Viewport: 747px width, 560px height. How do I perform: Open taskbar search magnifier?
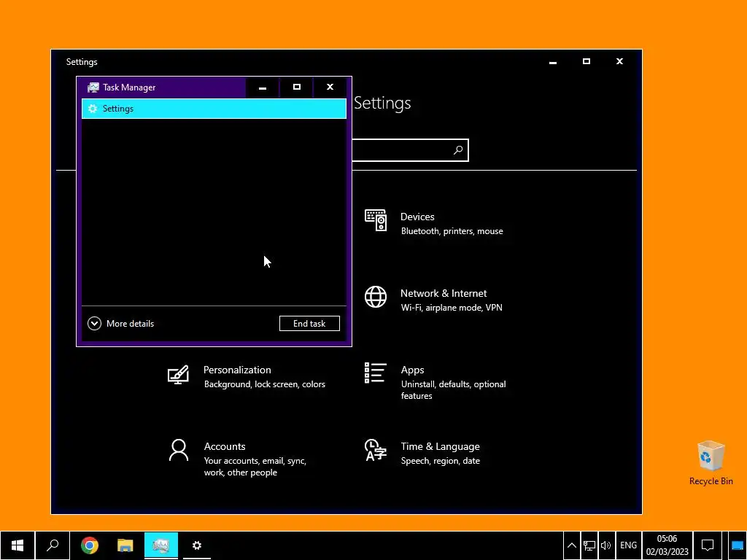(53, 545)
